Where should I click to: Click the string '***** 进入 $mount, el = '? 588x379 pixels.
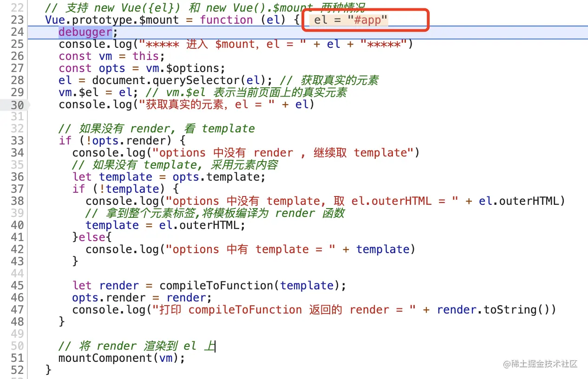click(224, 44)
